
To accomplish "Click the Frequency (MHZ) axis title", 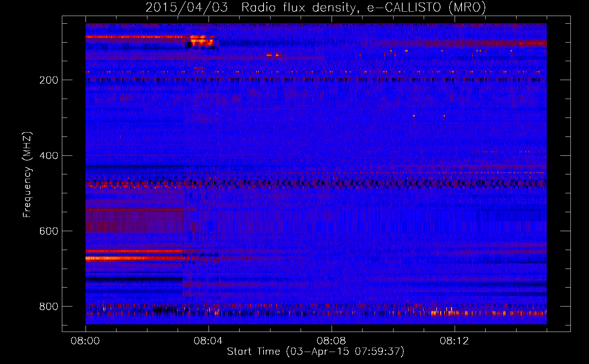I will (27, 175).
